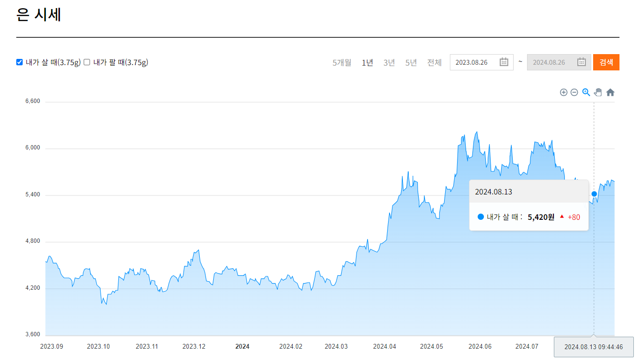This screenshot has height=364, width=642.
Task: Click the 2023.10 x-axis label
Action: (x=98, y=346)
